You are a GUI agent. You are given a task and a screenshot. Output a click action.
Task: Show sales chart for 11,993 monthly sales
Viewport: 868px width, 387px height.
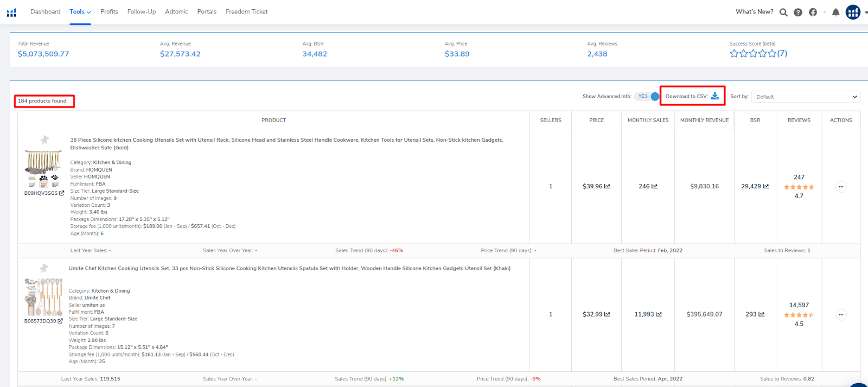(x=659, y=314)
